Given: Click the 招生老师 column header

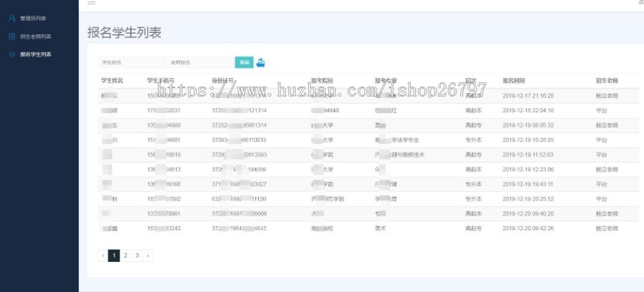Looking at the screenshot, I should point(607,81).
